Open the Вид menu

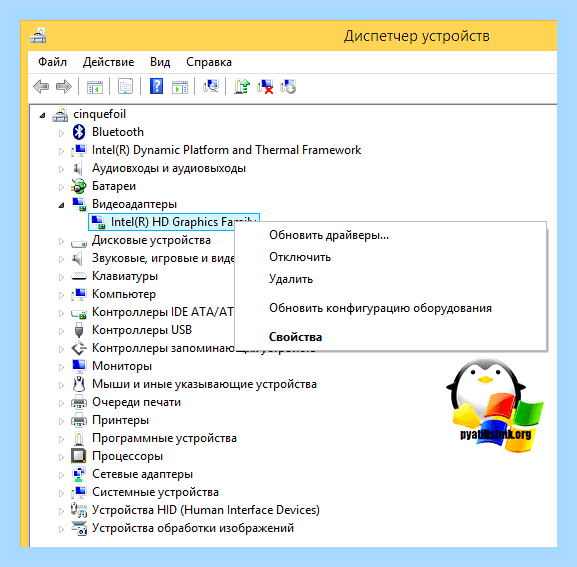point(160,62)
